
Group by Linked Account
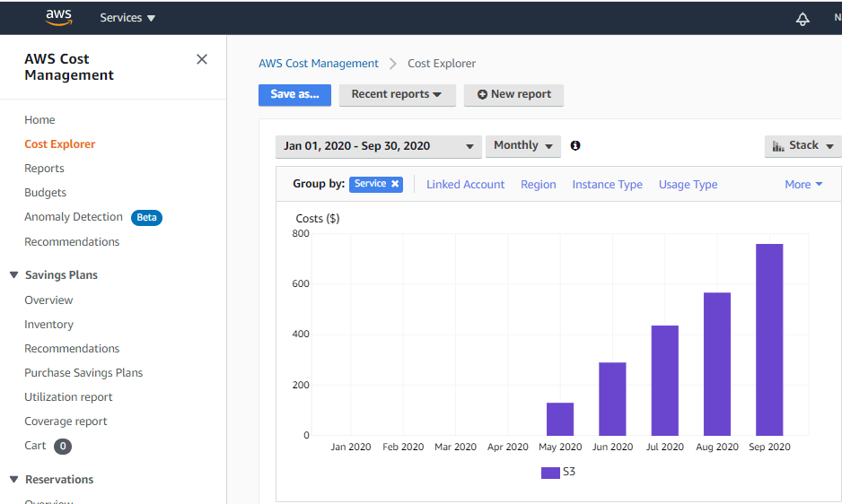pyautogui.click(x=466, y=185)
